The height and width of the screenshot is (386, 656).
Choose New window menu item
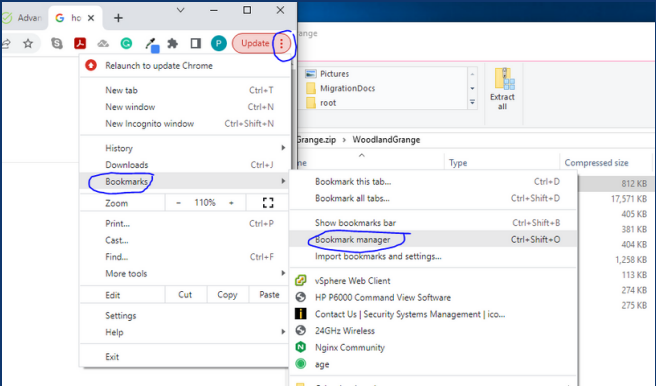pos(184,107)
